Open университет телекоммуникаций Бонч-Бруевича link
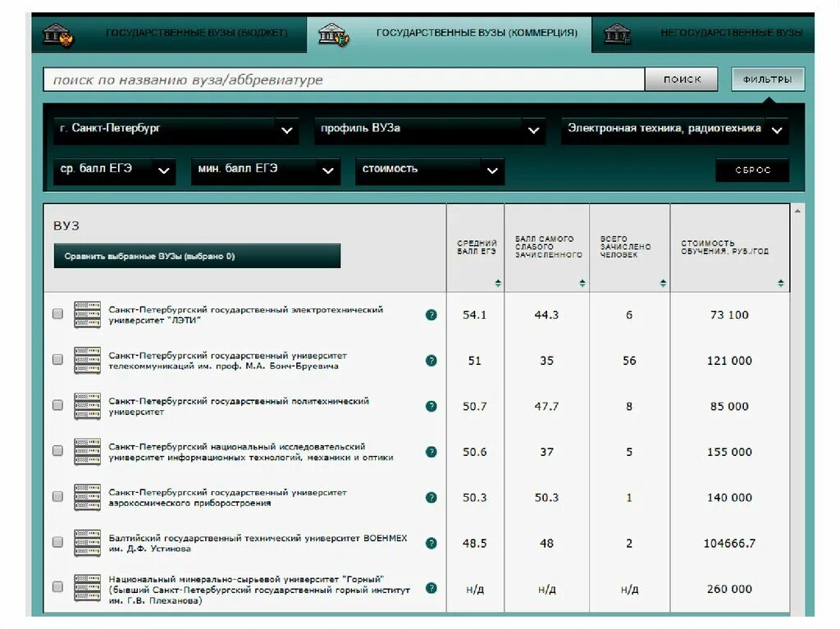 [228, 361]
